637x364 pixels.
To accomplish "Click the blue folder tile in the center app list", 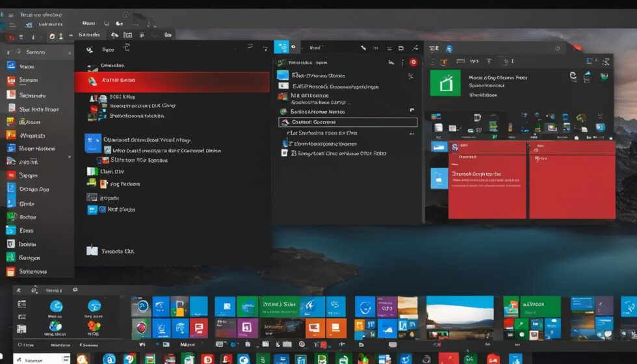I will (x=93, y=142).
